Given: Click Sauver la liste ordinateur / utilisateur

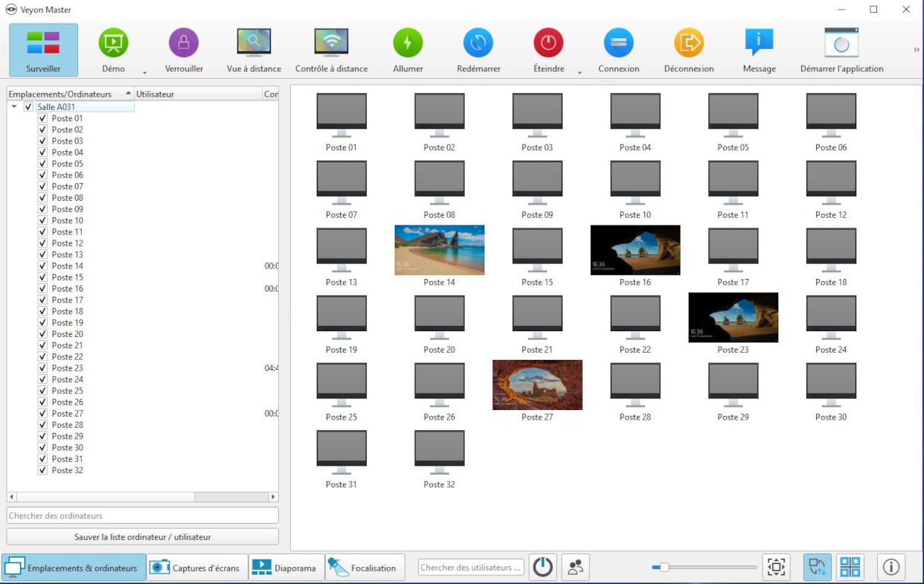Looking at the screenshot, I should coord(143,536).
